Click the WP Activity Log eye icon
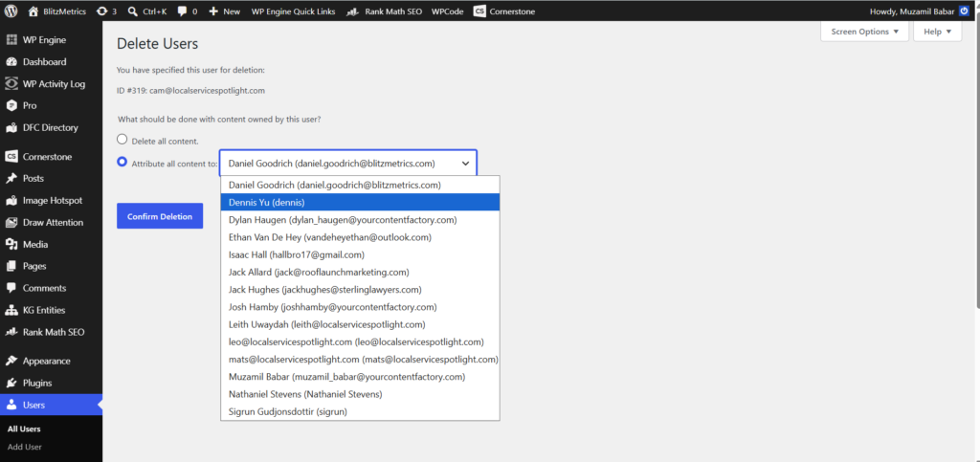Screen dimensions: 980x462 11,83
